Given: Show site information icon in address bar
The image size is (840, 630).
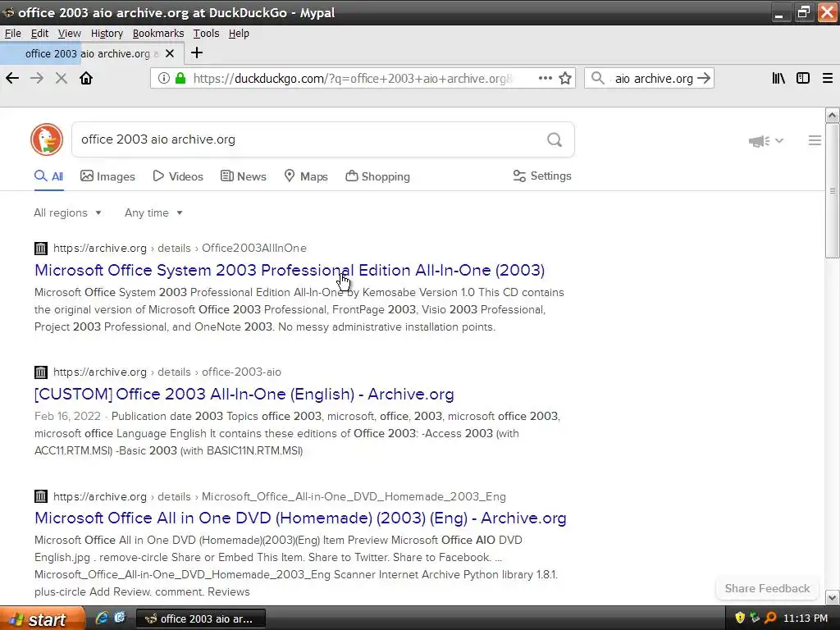Looking at the screenshot, I should 164,78.
